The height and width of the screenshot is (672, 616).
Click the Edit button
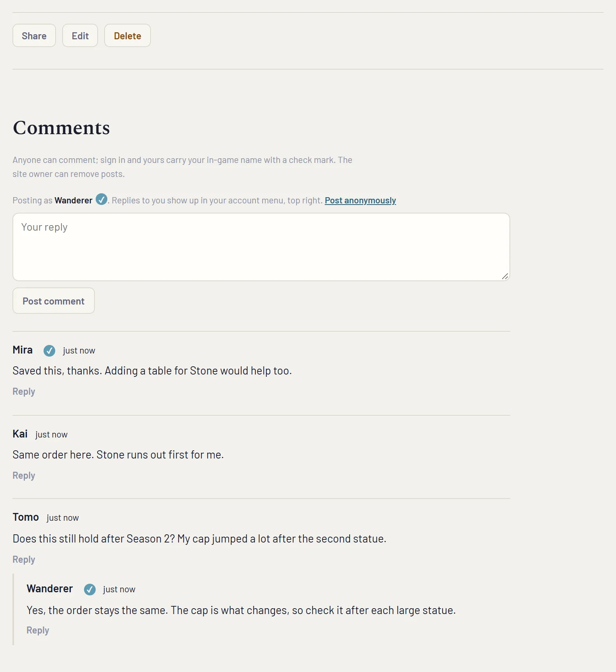pos(80,36)
